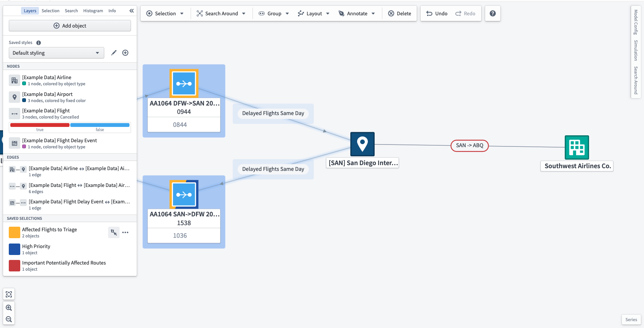
Task: Click the zoom in magnifier icon
Action: [x=9, y=308]
